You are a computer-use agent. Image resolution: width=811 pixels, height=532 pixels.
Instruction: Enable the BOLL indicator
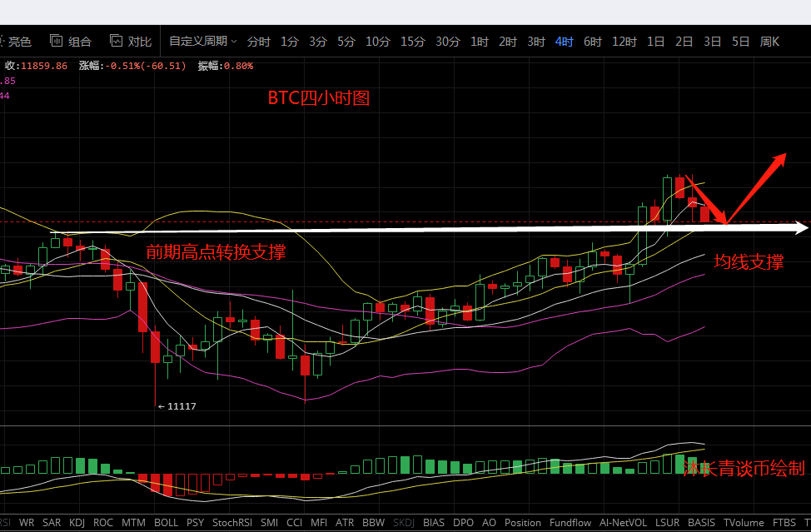[x=166, y=523]
